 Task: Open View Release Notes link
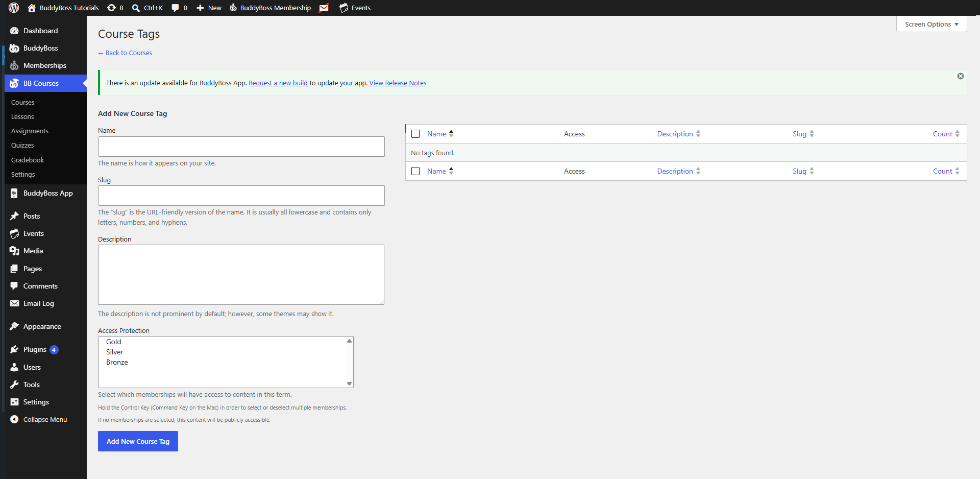(398, 83)
